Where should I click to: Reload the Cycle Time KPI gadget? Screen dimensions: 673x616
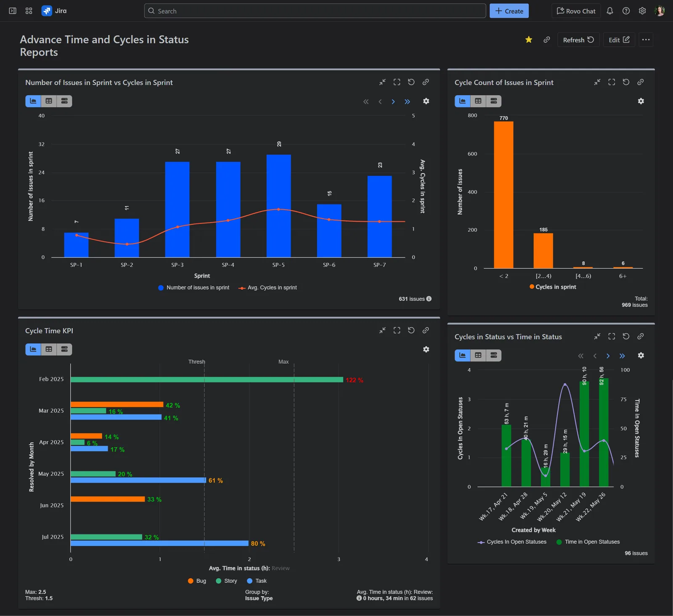[411, 330]
